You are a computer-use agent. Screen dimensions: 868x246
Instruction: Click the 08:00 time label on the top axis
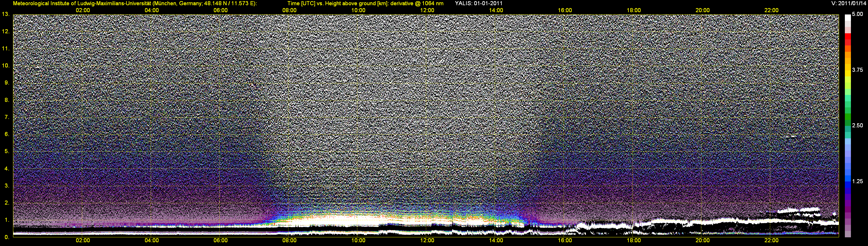[x=289, y=10]
